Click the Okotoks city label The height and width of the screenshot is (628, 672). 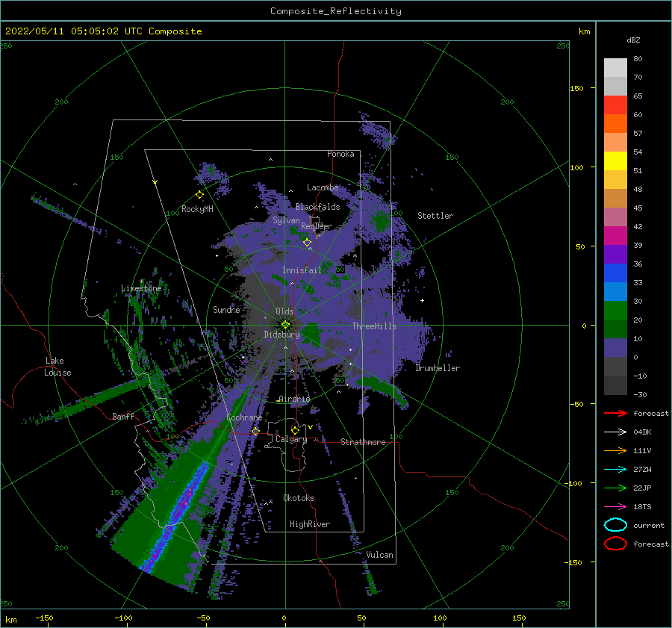click(x=299, y=498)
